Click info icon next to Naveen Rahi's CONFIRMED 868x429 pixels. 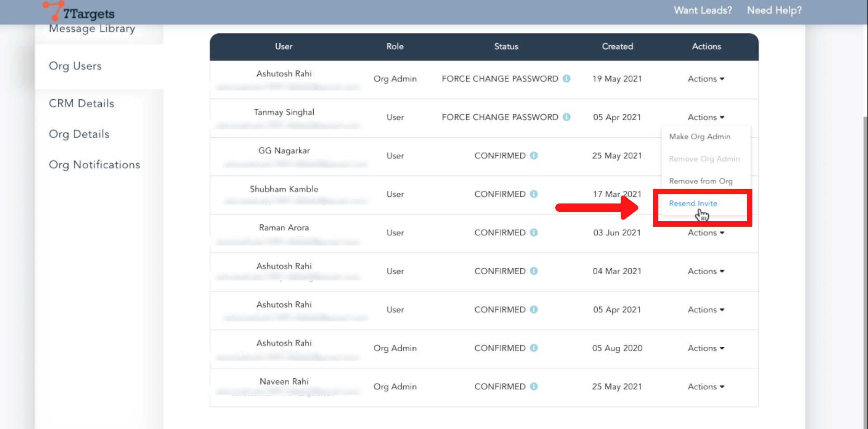533,387
